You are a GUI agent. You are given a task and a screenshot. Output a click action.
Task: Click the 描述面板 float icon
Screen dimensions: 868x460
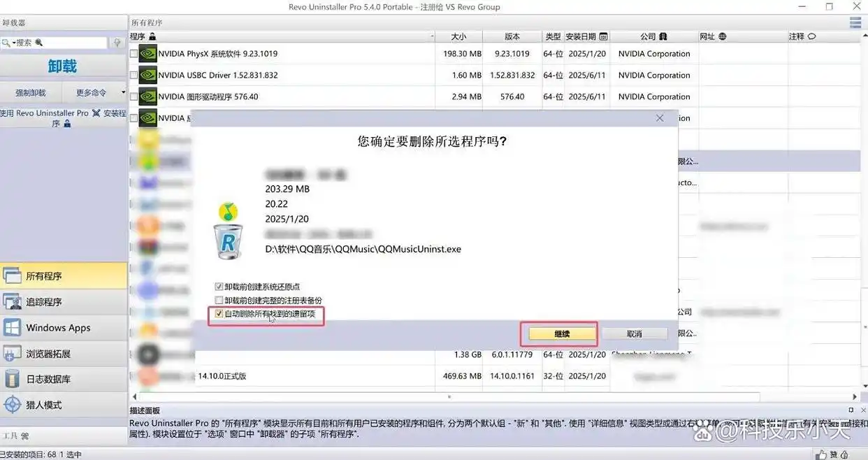click(x=851, y=410)
